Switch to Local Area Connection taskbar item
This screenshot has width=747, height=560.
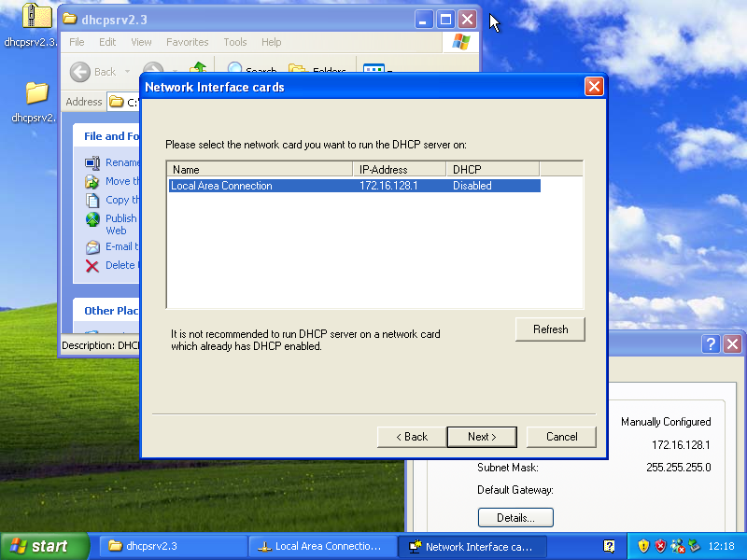point(319,546)
